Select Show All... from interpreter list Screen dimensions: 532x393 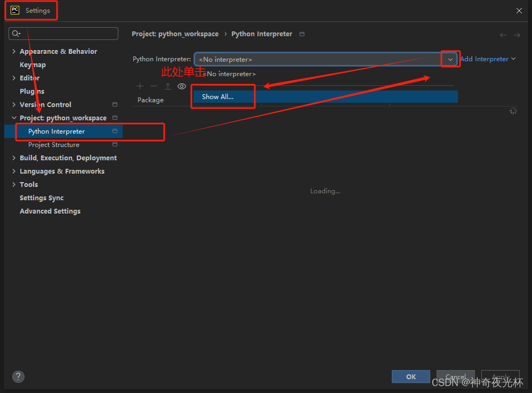coord(217,97)
